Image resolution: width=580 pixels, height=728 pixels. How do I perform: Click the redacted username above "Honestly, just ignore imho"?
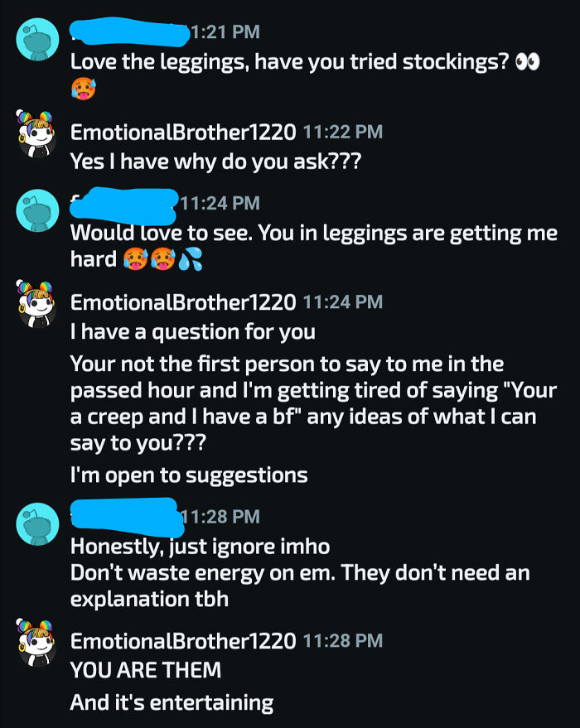click(x=124, y=515)
